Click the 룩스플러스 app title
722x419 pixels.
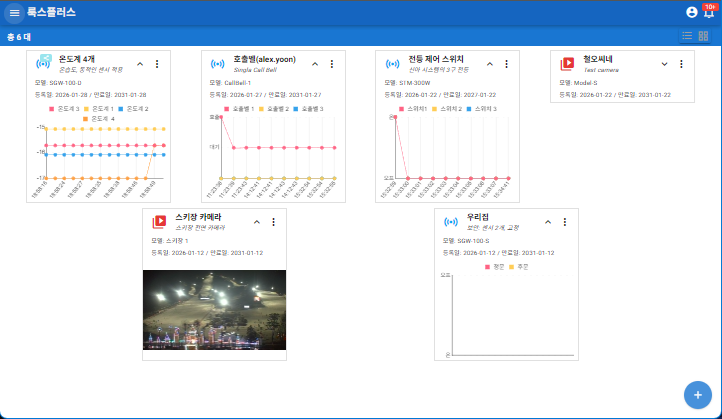[51, 12]
